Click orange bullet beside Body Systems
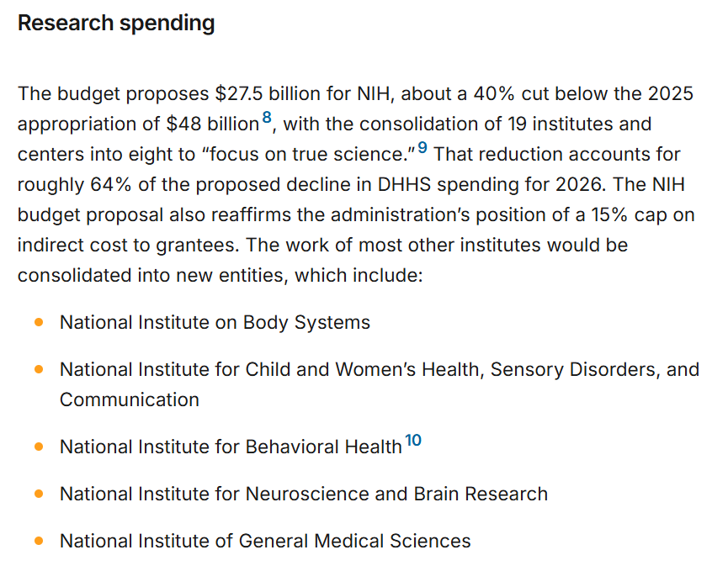This screenshot has width=728, height=571. tap(39, 322)
